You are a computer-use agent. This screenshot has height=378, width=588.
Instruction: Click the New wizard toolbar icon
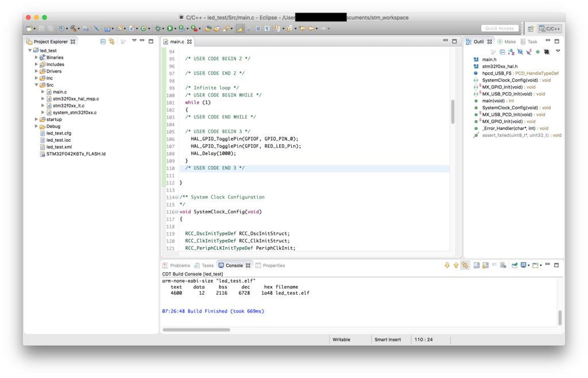[29, 29]
